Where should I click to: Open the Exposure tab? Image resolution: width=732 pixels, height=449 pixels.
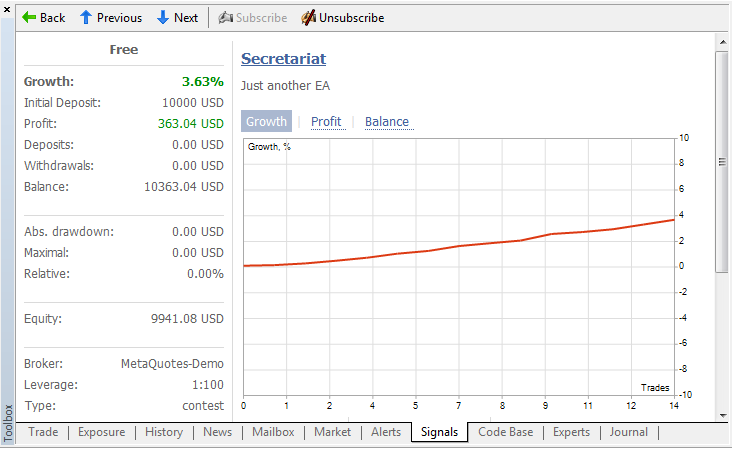click(101, 432)
